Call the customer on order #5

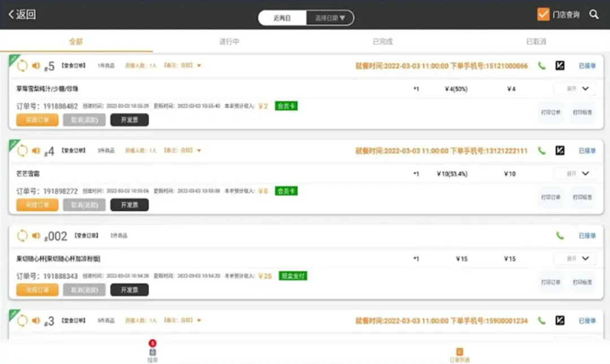(x=542, y=65)
